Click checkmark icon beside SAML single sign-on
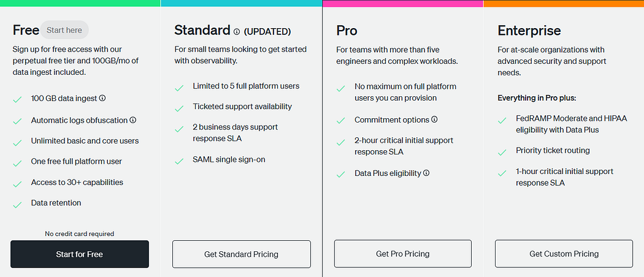The width and height of the screenshot is (644, 277). click(179, 161)
